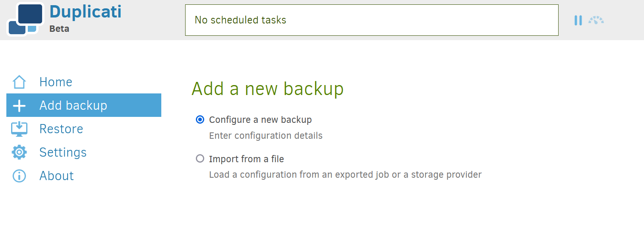Image resolution: width=644 pixels, height=227 pixels.
Task: Click the About info icon
Action: coord(19,176)
